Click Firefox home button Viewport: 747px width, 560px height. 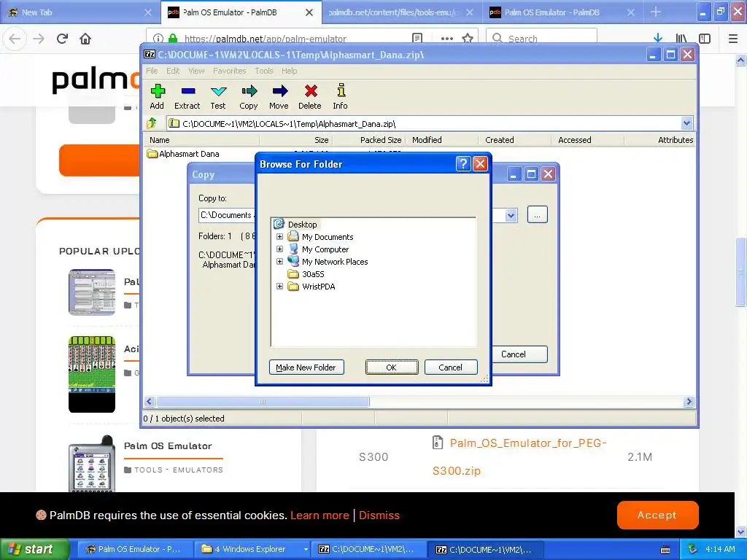coord(85,39)
